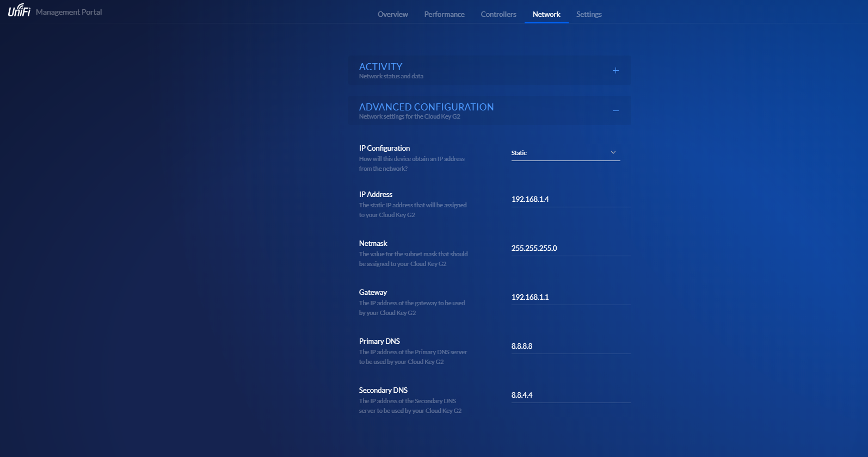Click the ACTIVITY section heading

point(380,67)
